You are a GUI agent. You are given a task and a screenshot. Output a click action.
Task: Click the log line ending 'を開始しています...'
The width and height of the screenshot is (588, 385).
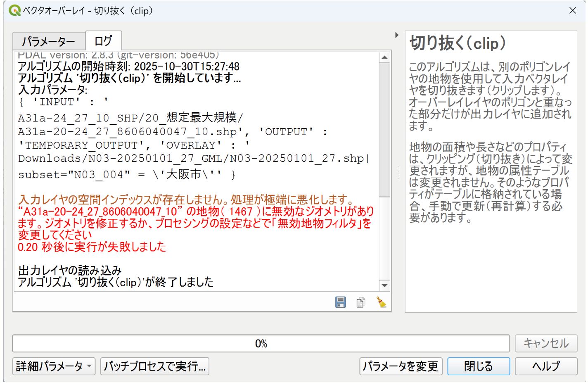point(129,78)
